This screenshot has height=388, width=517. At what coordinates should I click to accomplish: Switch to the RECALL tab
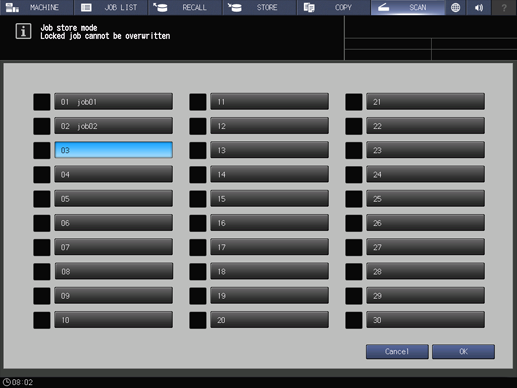point(185,7)
